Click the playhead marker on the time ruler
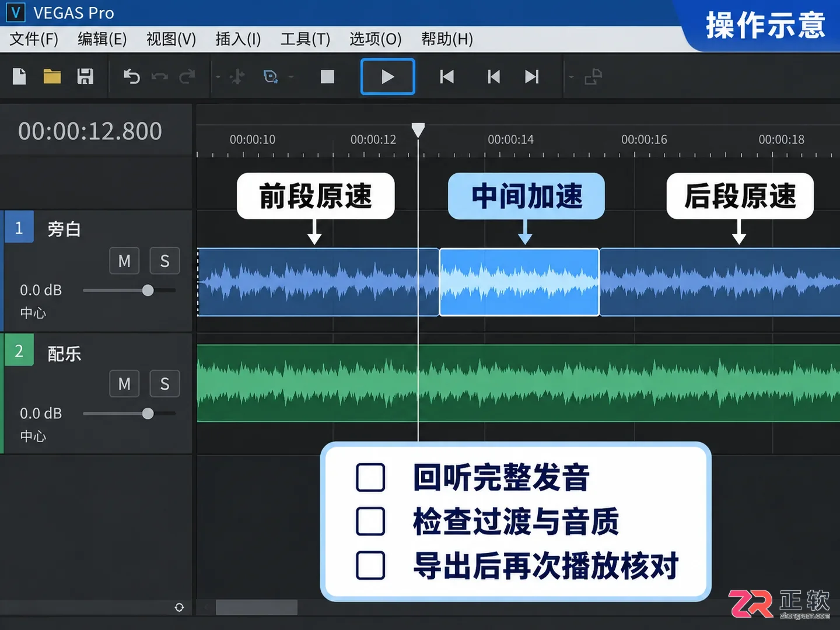 [418, 130]
